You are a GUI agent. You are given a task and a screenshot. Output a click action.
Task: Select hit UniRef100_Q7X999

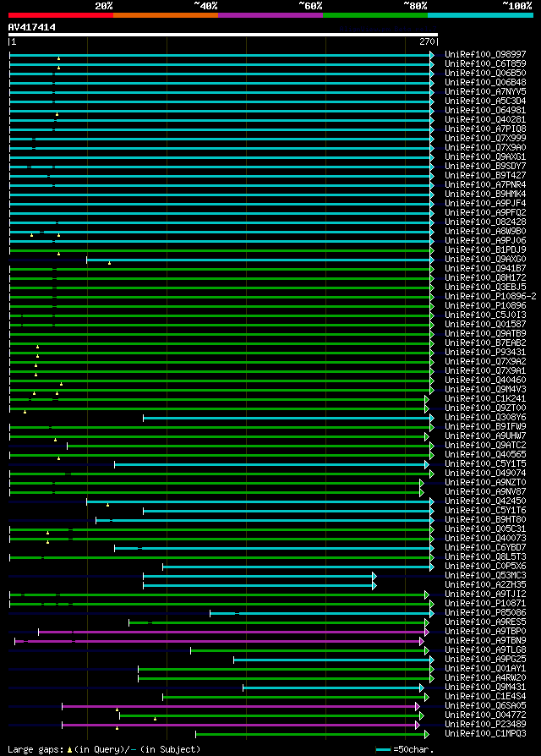(x=485, y=139)
